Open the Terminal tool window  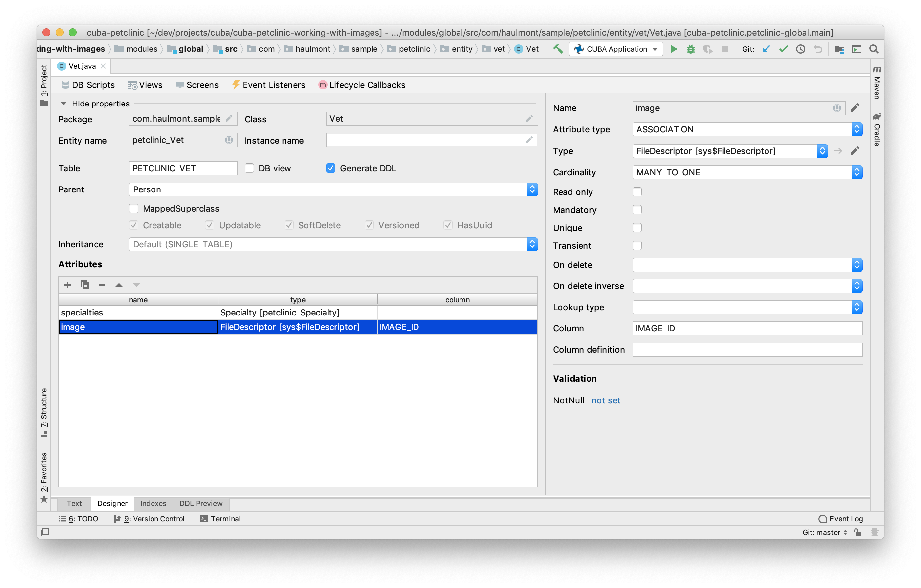point(221,519)
